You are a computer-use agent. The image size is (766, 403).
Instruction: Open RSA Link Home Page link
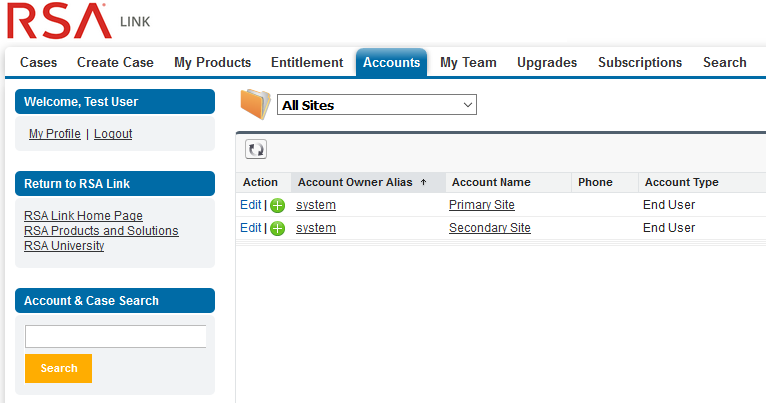[x=84, y=215]
